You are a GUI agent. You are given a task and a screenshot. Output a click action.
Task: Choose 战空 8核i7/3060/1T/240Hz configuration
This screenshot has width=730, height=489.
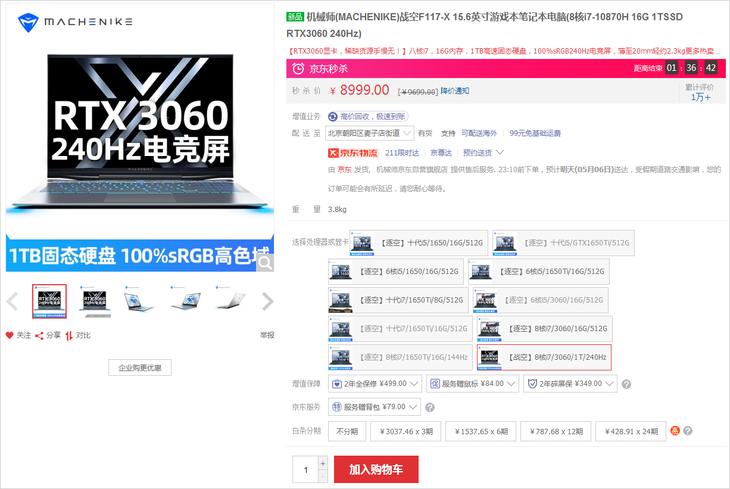click(544, 358)
